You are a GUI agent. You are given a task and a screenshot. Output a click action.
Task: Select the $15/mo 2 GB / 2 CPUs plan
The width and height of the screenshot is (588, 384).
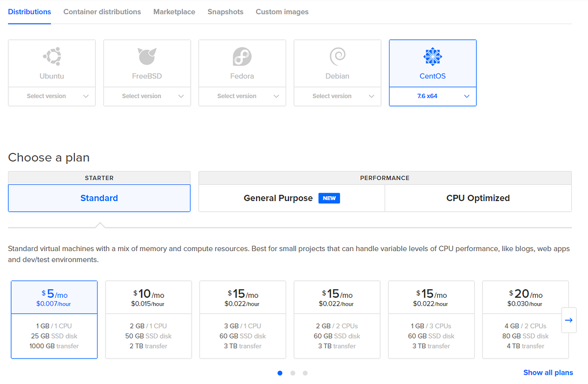coord(337,320)
